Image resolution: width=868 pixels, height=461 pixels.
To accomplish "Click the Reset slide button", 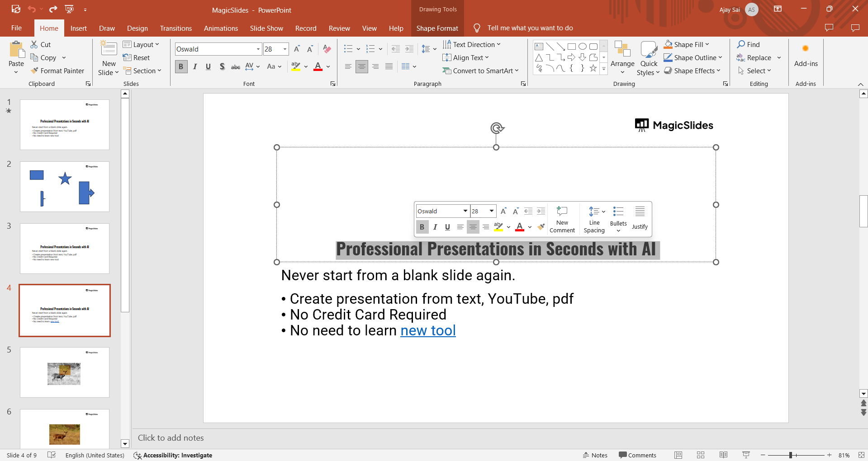I will click(x=137, y=57).
